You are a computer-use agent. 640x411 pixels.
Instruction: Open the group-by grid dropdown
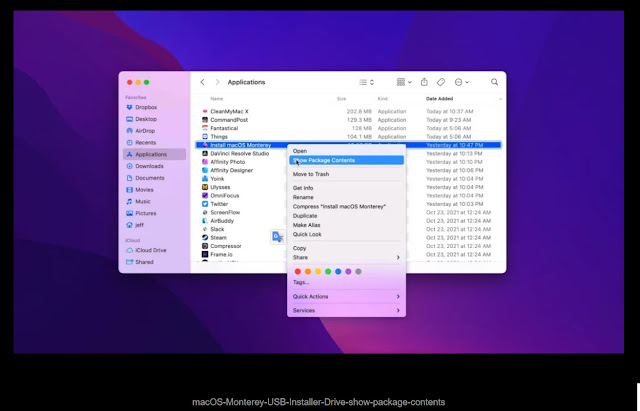404,82
